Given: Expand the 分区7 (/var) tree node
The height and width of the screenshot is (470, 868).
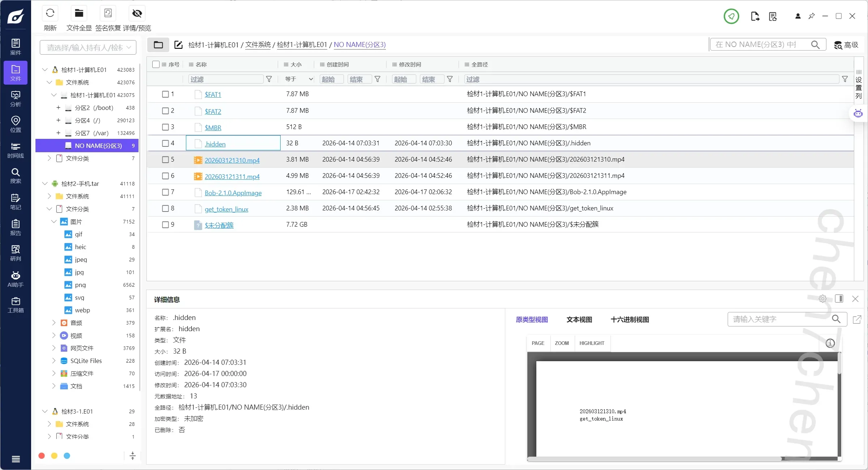Looking at the screenshot, I should click(58, 133).
